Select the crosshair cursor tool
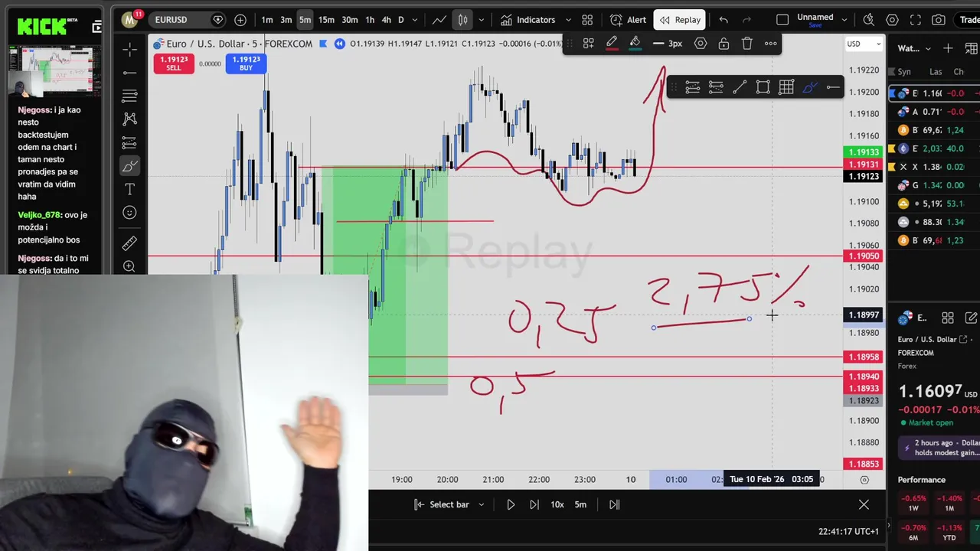980x551 pixels. (x=129, y=50)
